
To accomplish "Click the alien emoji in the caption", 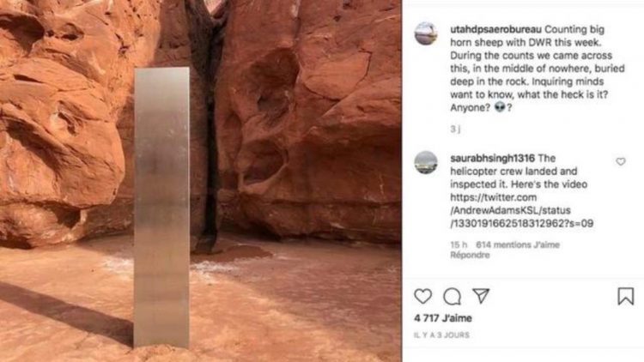I will point(500,107).
